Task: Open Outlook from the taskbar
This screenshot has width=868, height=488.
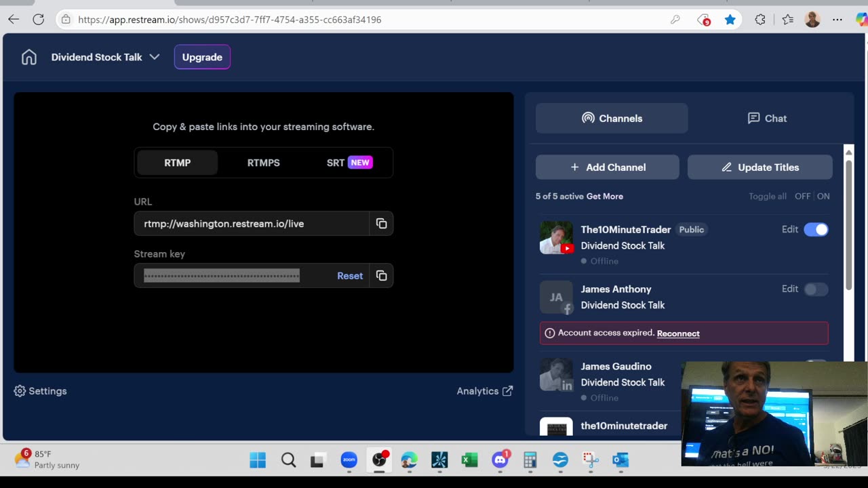Action: coord(620,461)
